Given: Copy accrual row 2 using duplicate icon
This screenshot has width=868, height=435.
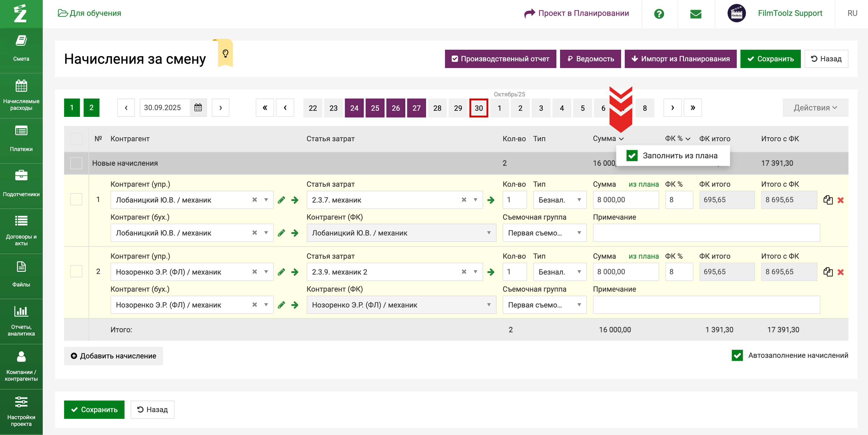Looking at the screenshot, I should pos(828,272).
